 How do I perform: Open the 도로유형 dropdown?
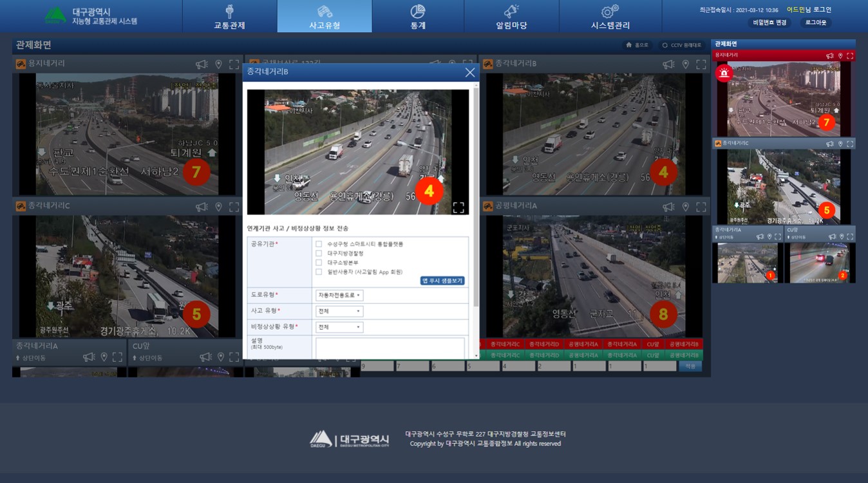[x=339, y=295]
